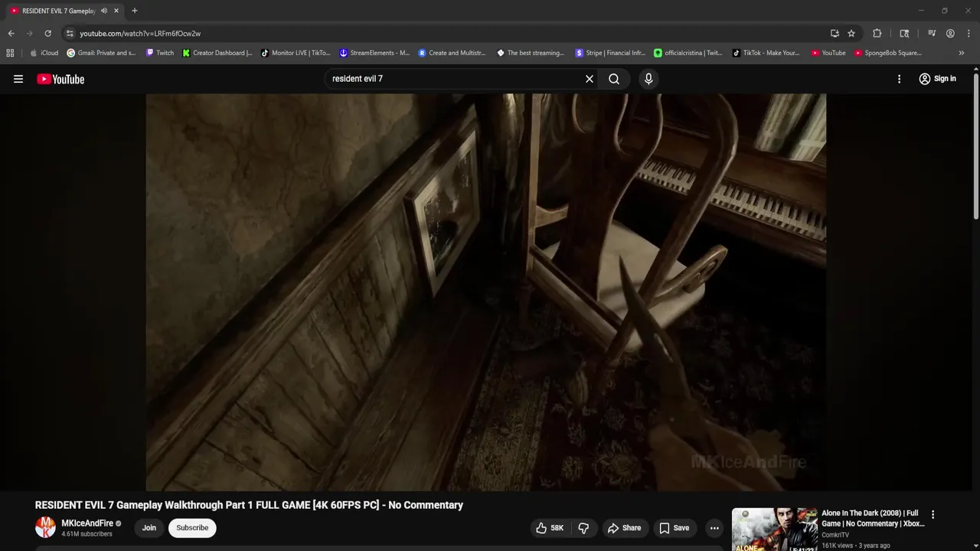980x551 pixels.
Task: Open the 'TikTok - Make Your' bookmark
Action: click(766, 53)
